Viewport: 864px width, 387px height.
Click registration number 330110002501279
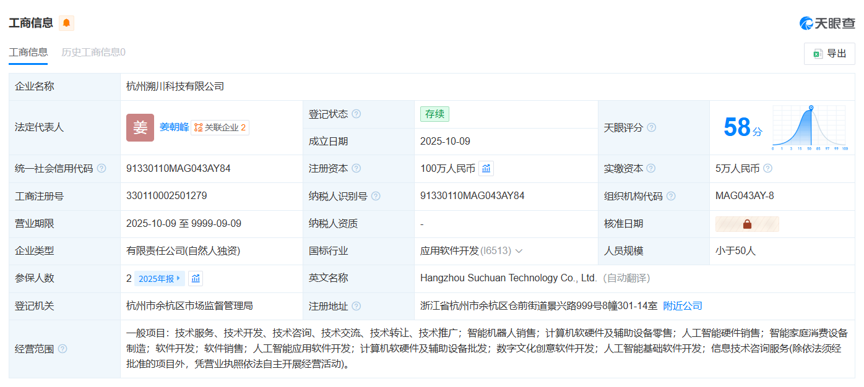pos(166,196)
